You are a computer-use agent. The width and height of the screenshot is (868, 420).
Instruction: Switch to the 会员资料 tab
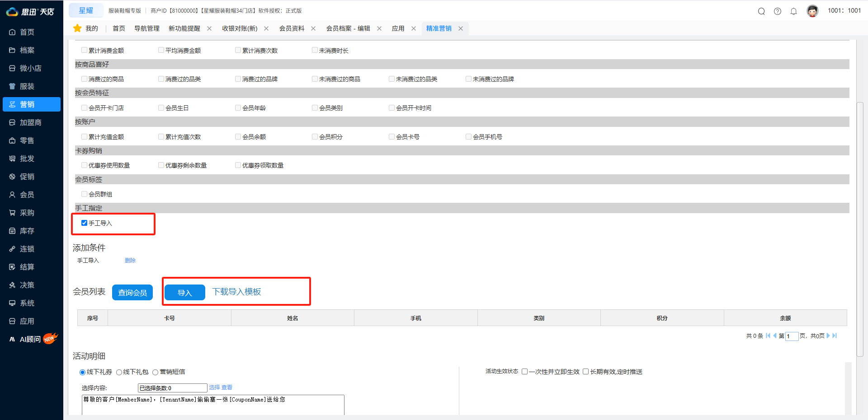(x=292, y=28)
